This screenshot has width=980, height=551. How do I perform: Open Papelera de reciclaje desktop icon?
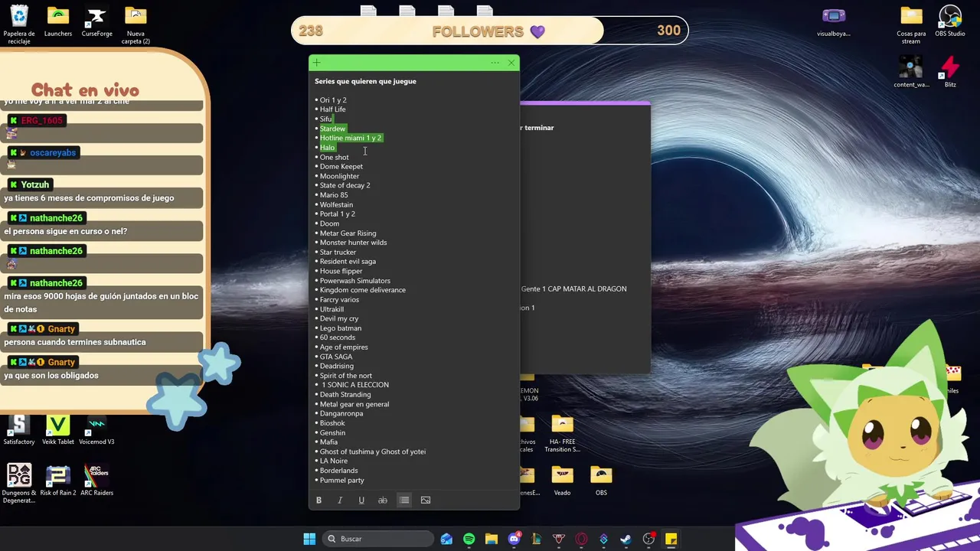(x=19, y=25)
